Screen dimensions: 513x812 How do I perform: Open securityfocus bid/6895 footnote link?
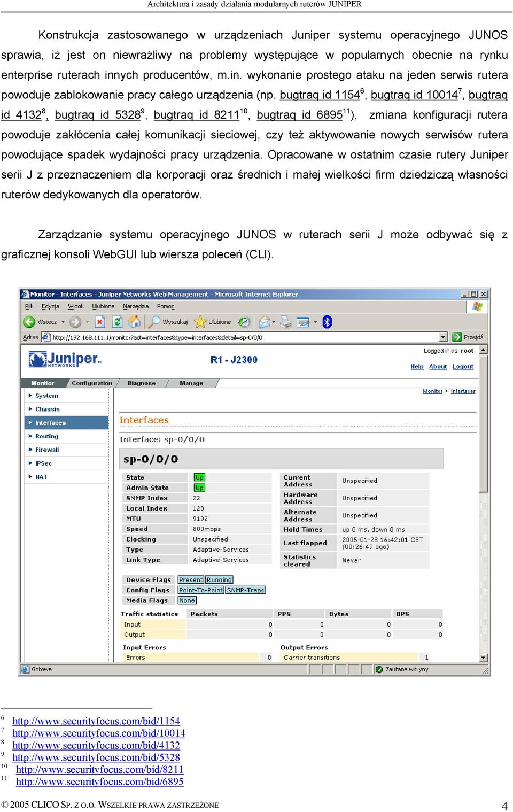pyautogui.click(x=100, y=782)
